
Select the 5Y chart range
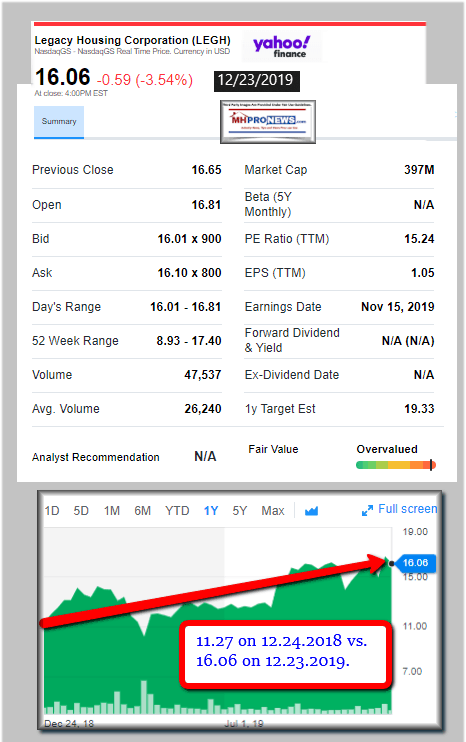coord(240,511)
